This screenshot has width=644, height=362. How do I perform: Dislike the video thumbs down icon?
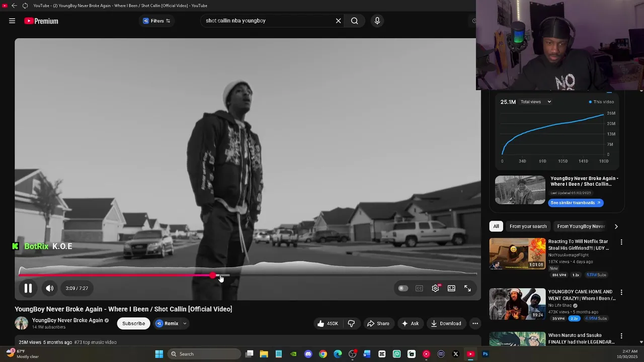point(351,323)
